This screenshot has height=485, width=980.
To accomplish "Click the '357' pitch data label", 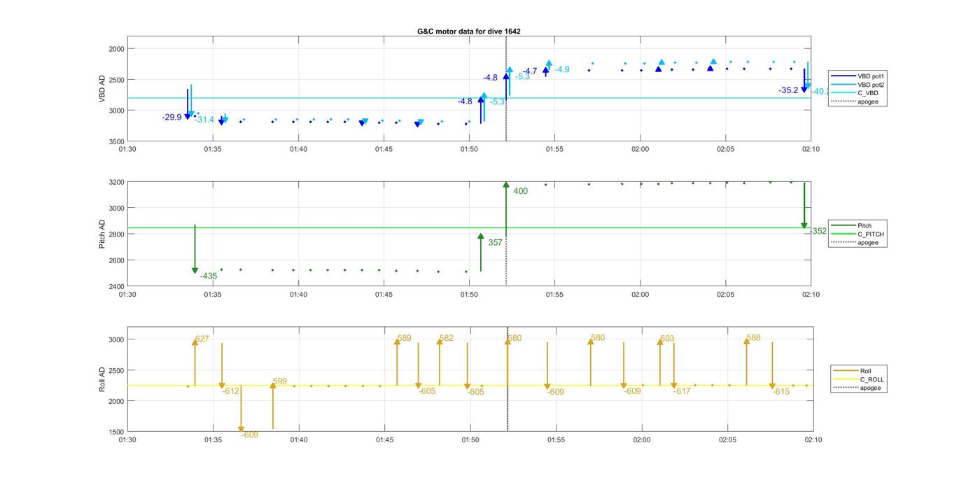I will click(496, 243).
